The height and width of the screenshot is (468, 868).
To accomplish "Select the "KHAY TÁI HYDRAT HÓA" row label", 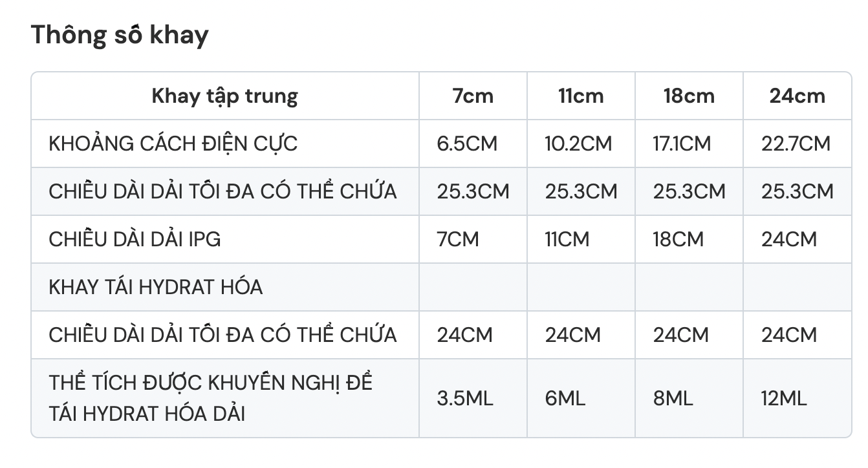I will point(156,287).
